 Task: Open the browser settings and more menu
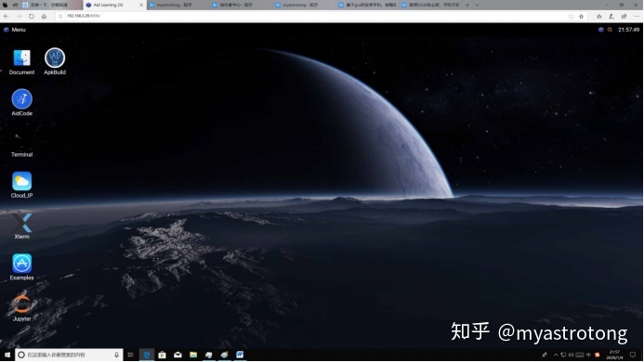[x=637, y=16]
